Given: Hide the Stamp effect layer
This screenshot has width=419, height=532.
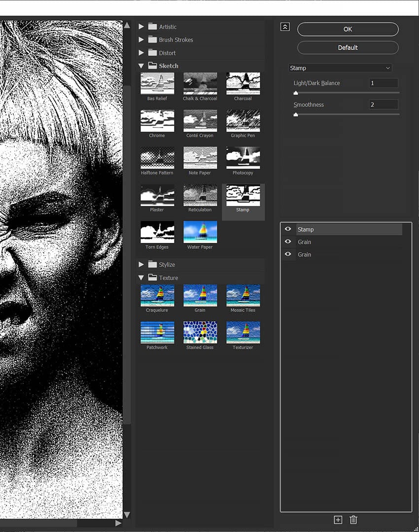Looking at the screenshot, I should pos(288,229).
